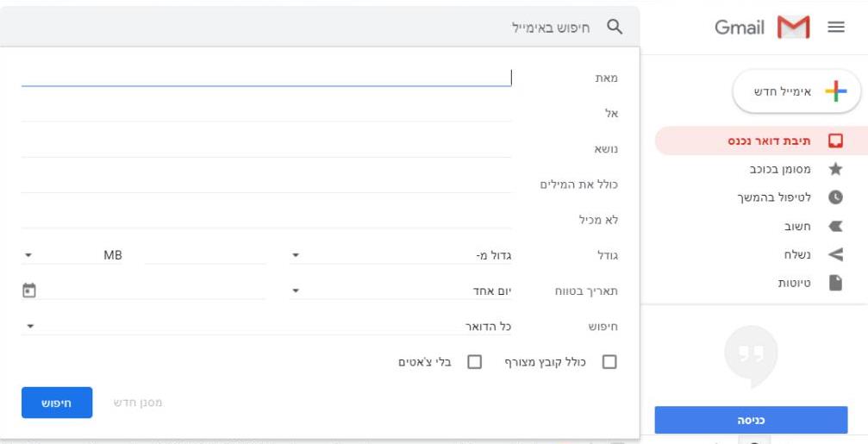Viewport: 868px width, 444px height.
Task: Click the Gmail envelope logo
Action: click(794, 28)
